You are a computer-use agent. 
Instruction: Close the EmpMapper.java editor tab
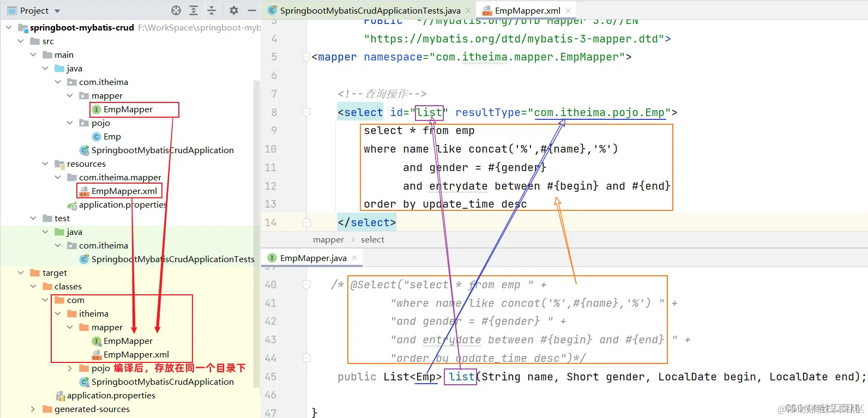(x=354, y=258)
